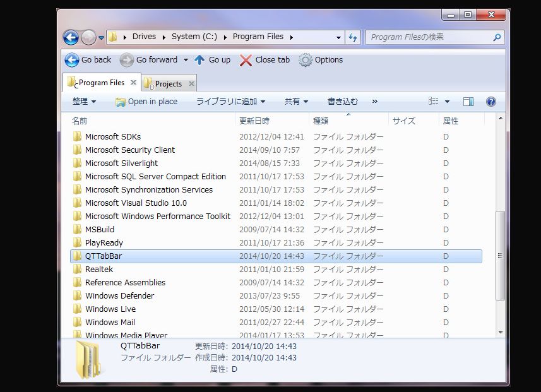The height and width of the screenshot is (392, 541).
Task: Click the 2014/10/20 14:43 date in QTTabBar row
Action: pos(272,256)
